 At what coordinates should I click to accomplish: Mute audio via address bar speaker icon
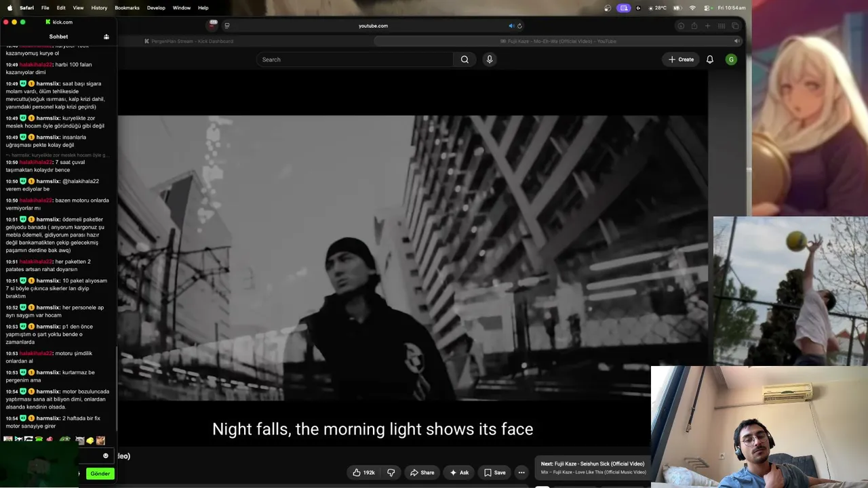click(511, 26)
